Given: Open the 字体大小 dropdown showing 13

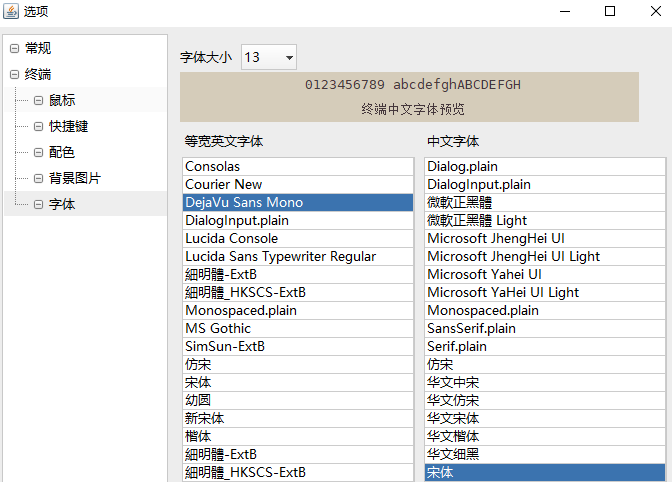Looking at the screenshot, I should [x=269, y=57].
